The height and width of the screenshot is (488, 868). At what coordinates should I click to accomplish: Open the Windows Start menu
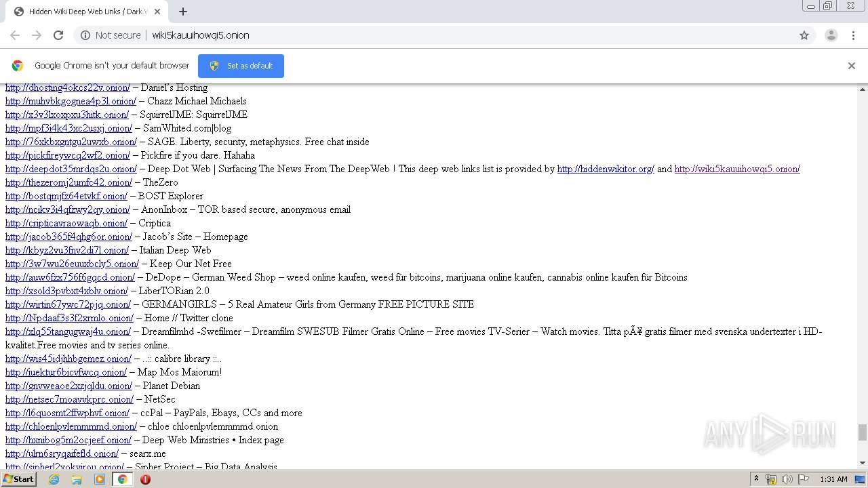pos(18,479)
